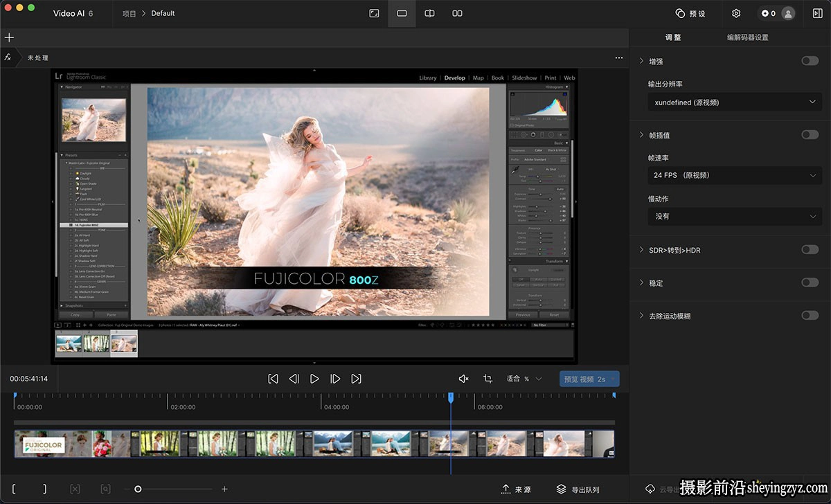Click the 02:00:00 timeline ruler label
Image resolution: width=831 pixels, height=504 pixels.
click(183, 407)
